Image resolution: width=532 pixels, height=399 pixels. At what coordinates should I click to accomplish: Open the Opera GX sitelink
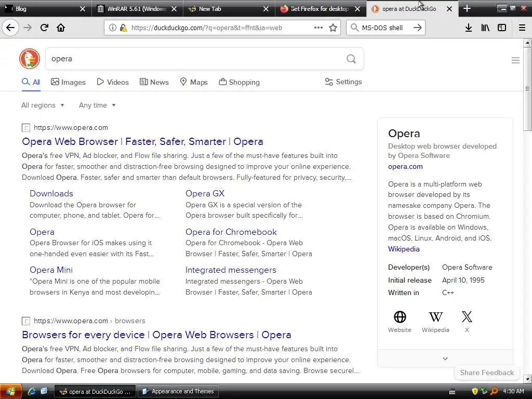coord(205,193)
